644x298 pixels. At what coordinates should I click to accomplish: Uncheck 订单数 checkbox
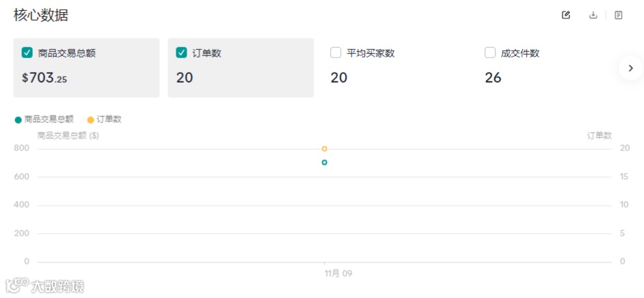pyautogui.click(x=182, y=53)
